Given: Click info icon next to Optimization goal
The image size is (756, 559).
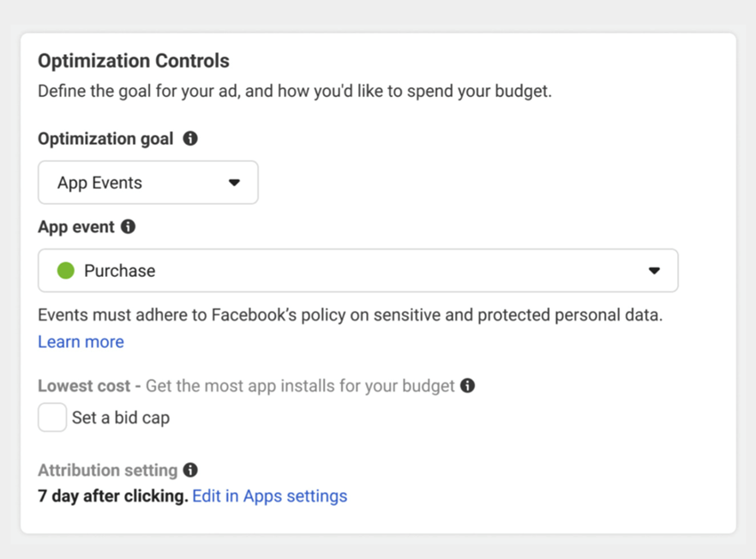Looking at the screenshot, I should pyautogui.click(x=190, y=138).
